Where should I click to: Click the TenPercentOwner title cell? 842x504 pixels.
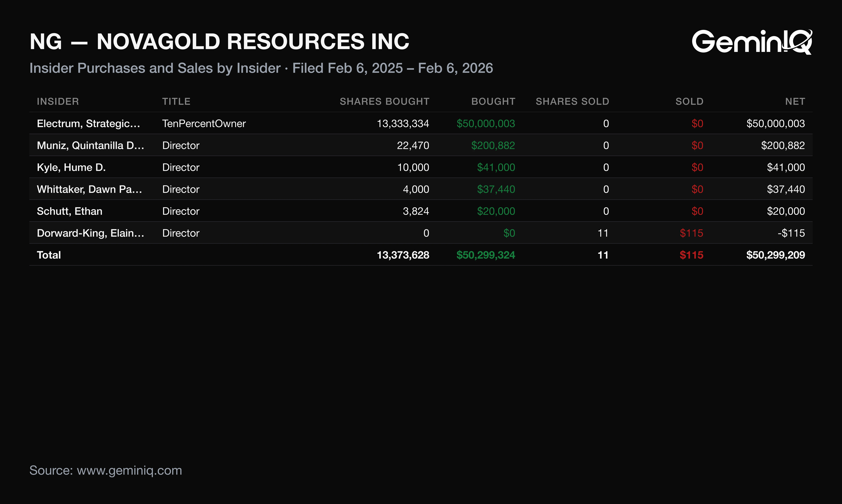tap(204, 123)
